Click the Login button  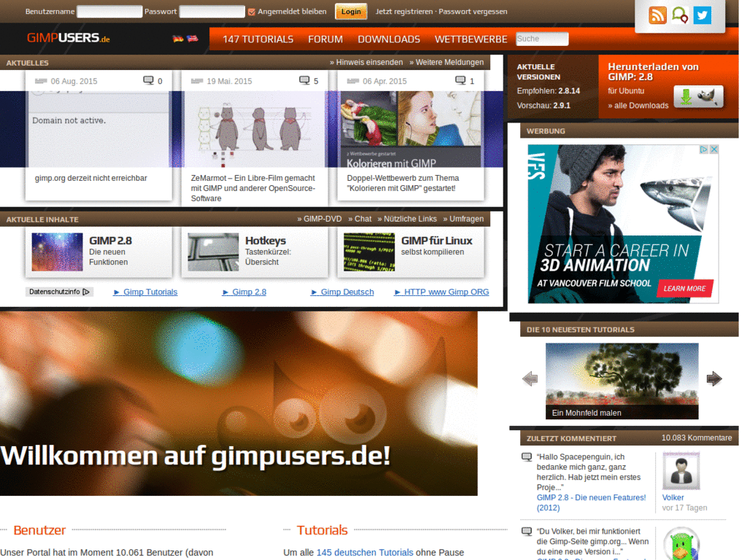[351, 12]
